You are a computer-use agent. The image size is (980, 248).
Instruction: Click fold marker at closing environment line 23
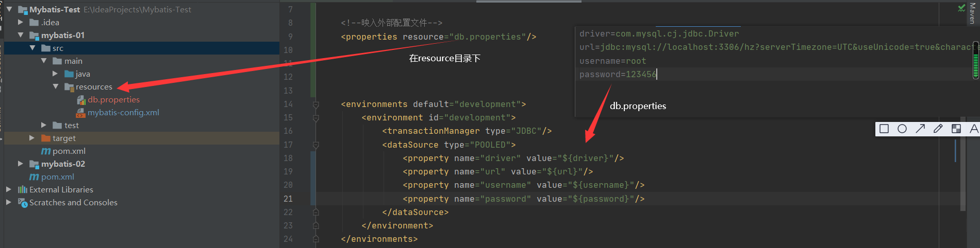316,225
